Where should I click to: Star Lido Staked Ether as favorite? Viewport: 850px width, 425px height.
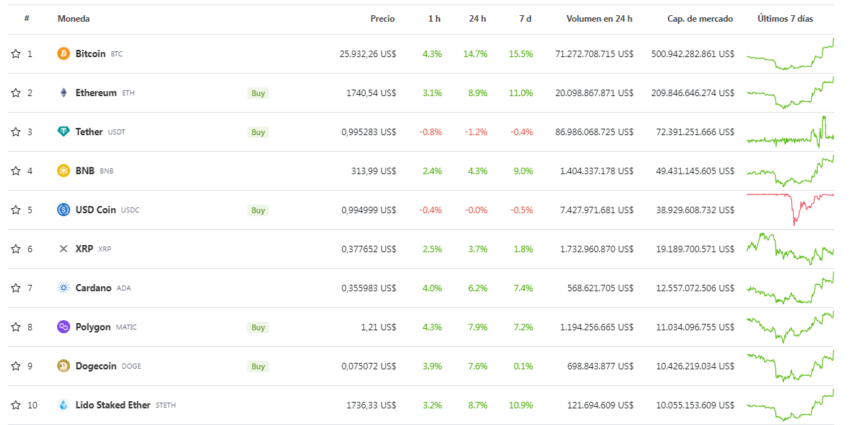[x=15, y=405]
